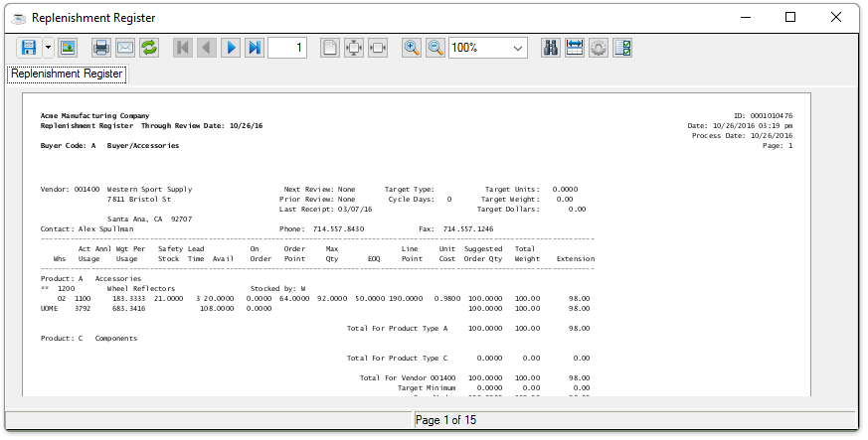The image size is (868, 440).
Task: Open the Save dropdown arrow
Action: (48, 48)
